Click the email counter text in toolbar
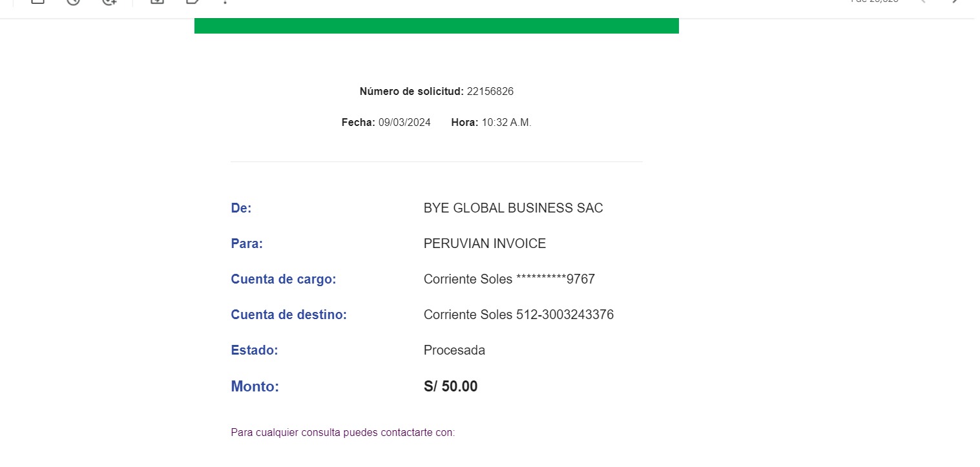The height and width of the screenshot is (467, 980). click(x=874, y=2)
